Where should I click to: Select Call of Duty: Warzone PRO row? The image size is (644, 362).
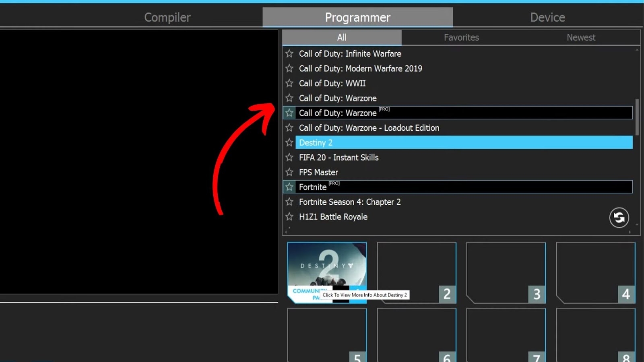coord(464,113)
